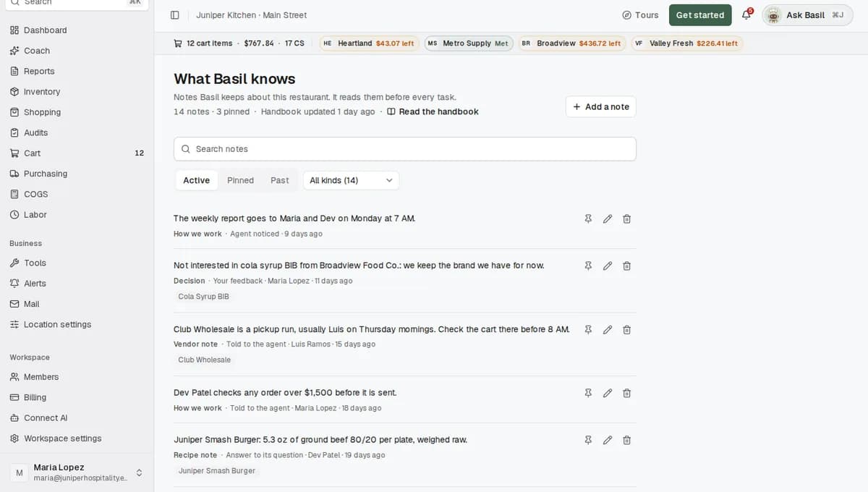868x492 pixels.
Task: Edit the cola syrup BIB note
Action: coord(608,266)
